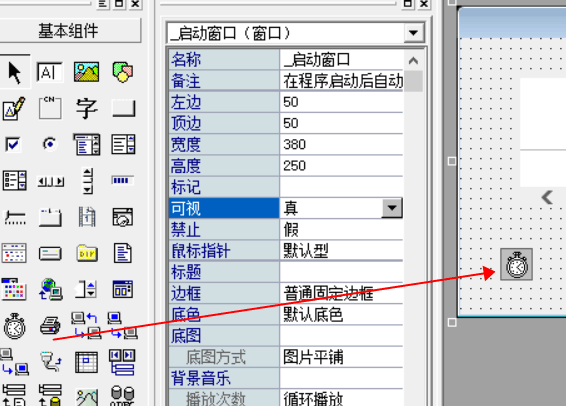
Task: Click the form's left-middle selection handle
Action: [452, 161]
